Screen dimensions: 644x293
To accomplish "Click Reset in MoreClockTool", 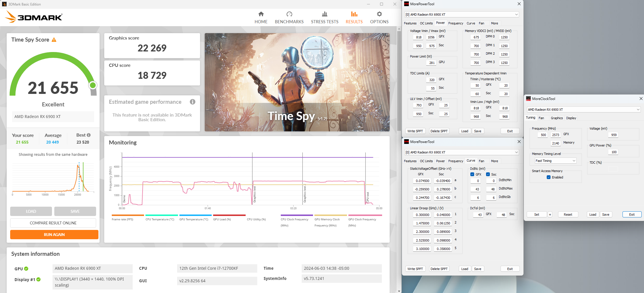I will click(x=568, y=215).
